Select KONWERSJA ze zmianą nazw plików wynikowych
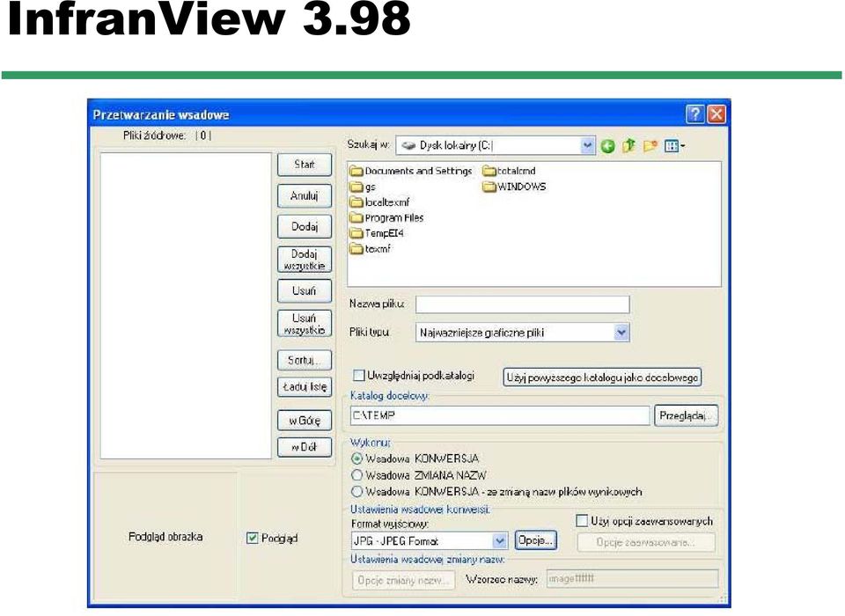 pyautogui.click(x=356, y=492)
